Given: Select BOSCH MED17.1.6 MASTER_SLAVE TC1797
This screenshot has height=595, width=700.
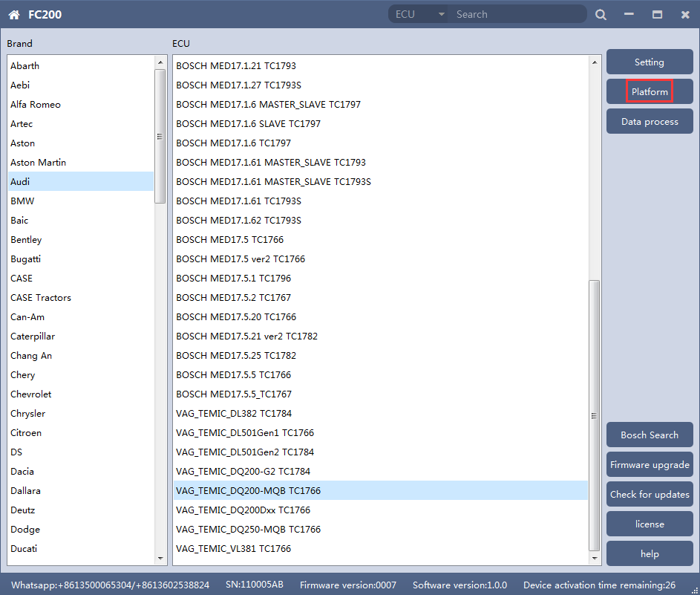Looking at the screenshot, I should (381, 105).
